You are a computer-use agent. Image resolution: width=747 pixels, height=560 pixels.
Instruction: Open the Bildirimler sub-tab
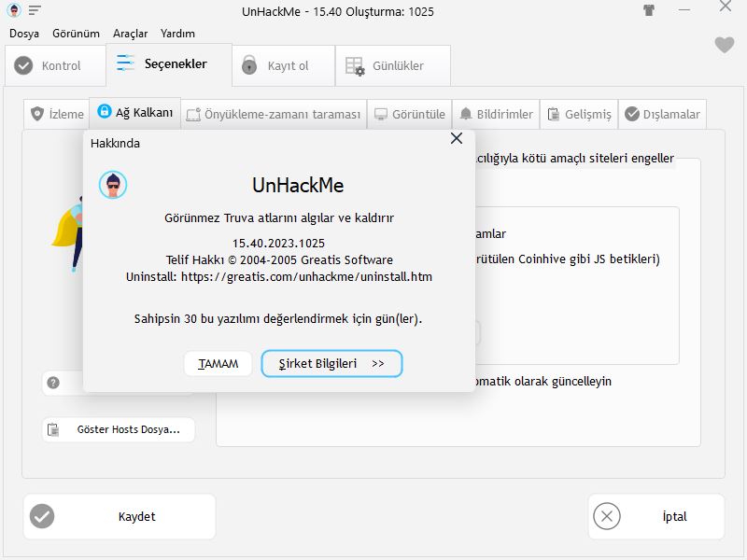click(x=496, y=114)
